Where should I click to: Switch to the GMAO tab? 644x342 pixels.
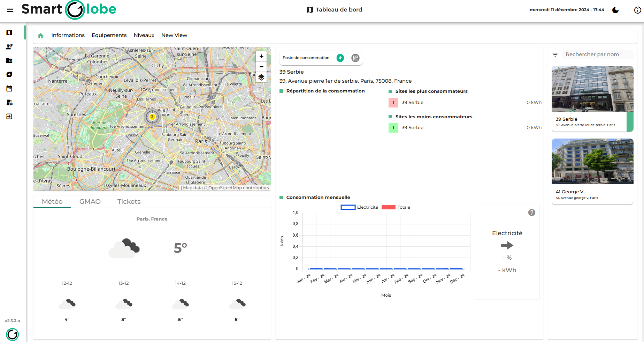[90, 202]
